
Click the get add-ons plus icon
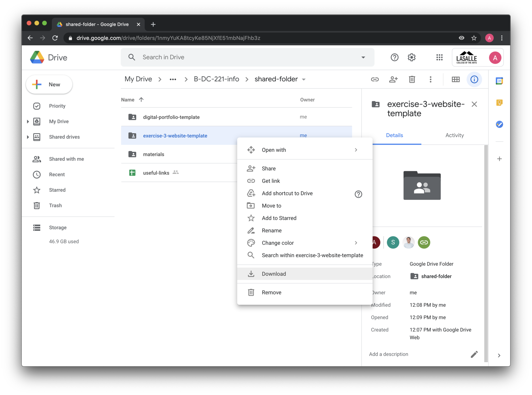click(499, 159)
